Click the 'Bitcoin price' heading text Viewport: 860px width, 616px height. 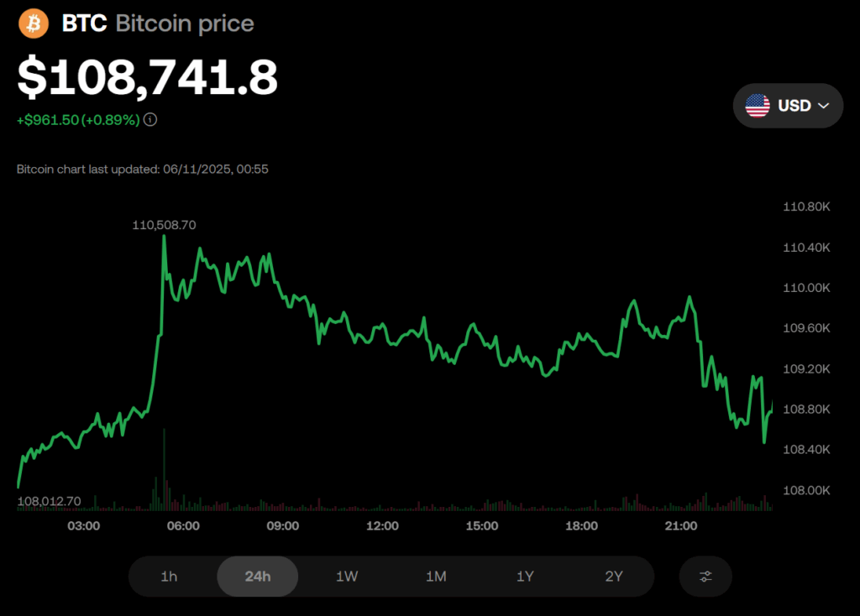pos(185,23)
